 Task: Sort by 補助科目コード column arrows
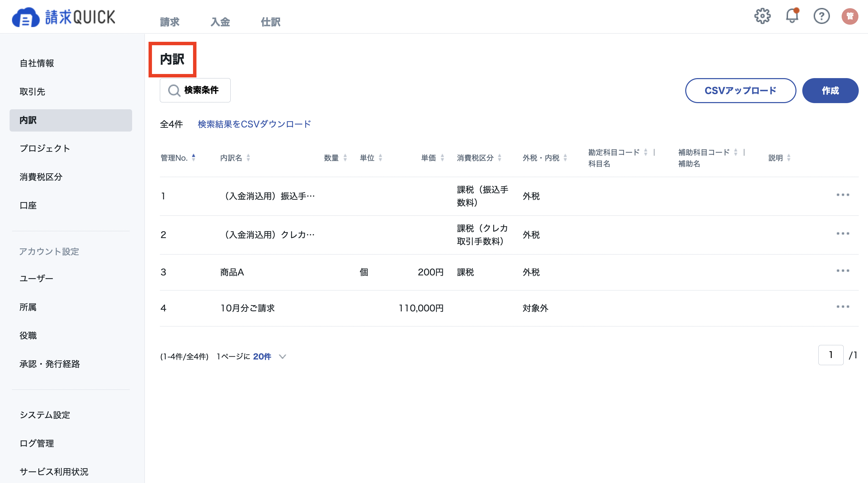(736, 152)
